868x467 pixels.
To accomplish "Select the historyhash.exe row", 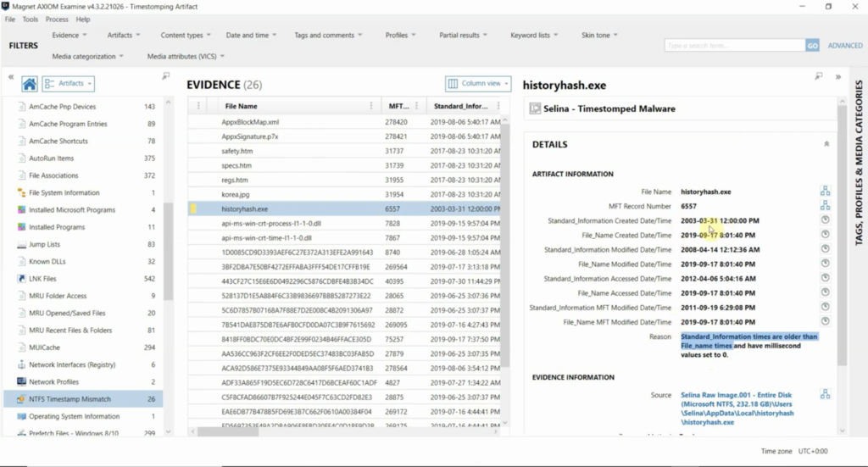I will 345,209.
